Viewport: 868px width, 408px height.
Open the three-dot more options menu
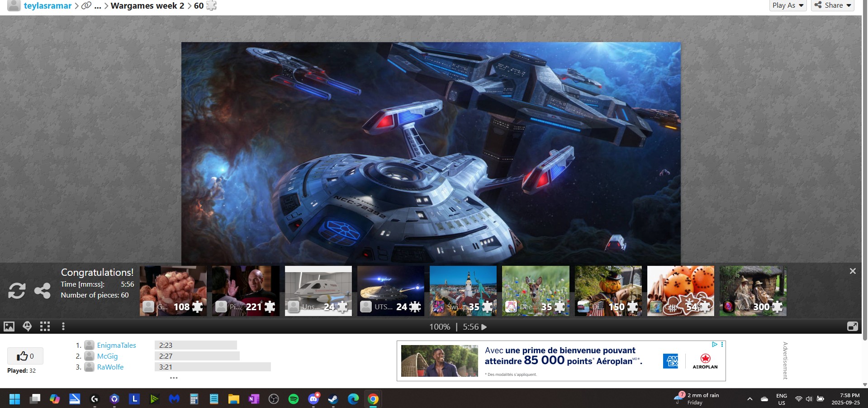click(63, 326)
